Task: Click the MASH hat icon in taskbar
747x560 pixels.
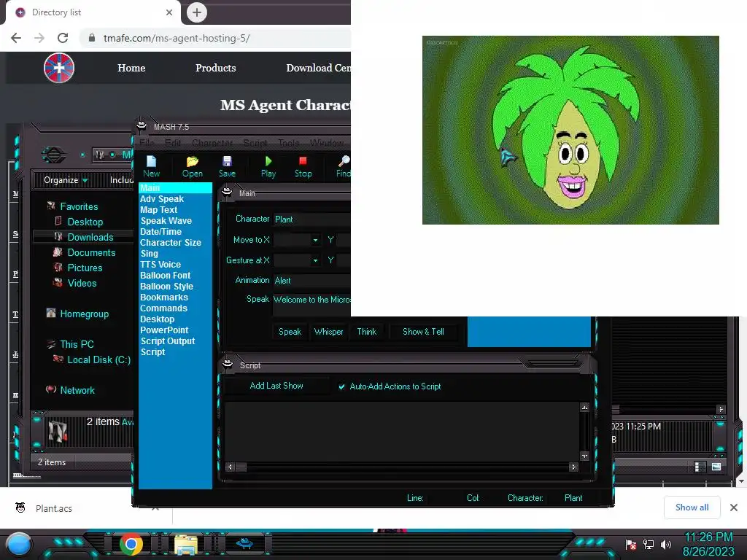Action: [245, 543]
